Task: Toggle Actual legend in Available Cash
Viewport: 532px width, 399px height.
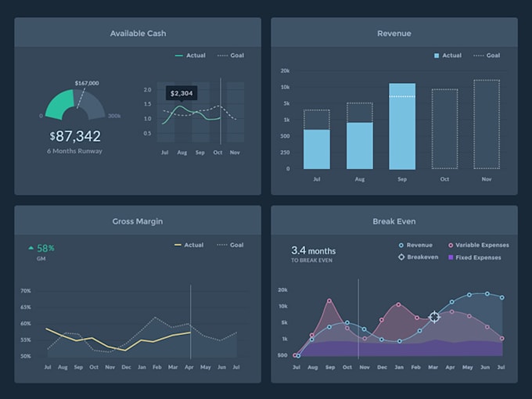Action: [x=190, y=56]
